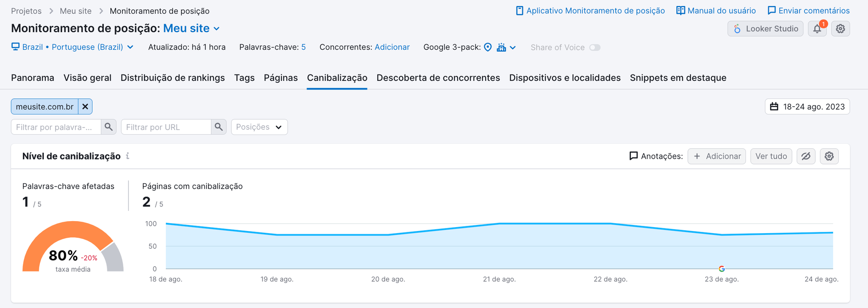Open chart settings gear icon

point(829,156)
